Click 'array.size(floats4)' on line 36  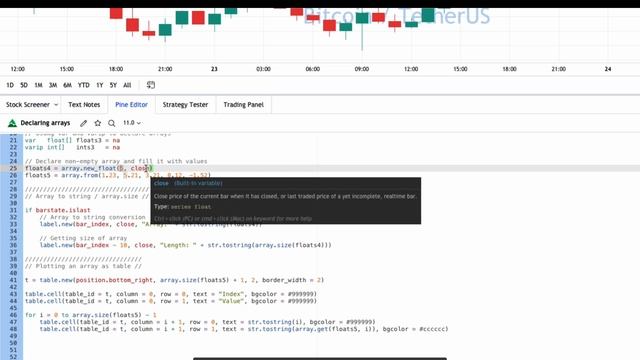291,245
